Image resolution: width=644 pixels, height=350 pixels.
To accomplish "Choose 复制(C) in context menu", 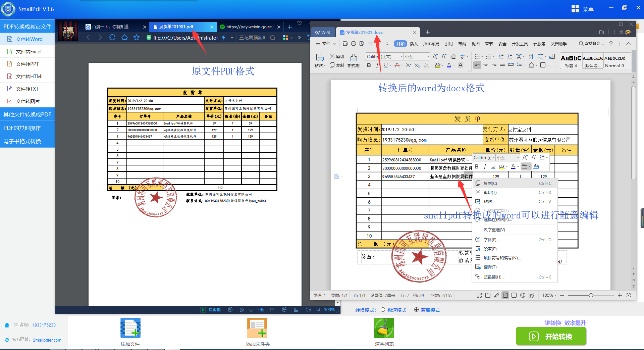I will (x=515, y=183).
